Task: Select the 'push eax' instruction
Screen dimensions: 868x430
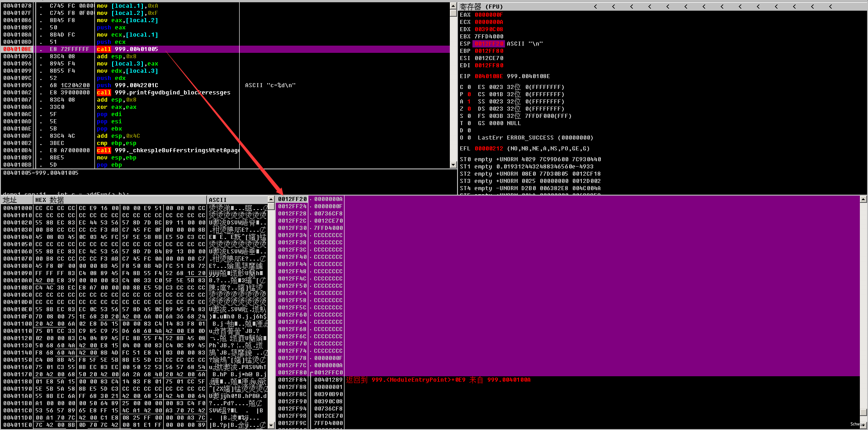Action: [x=111, y=28]
